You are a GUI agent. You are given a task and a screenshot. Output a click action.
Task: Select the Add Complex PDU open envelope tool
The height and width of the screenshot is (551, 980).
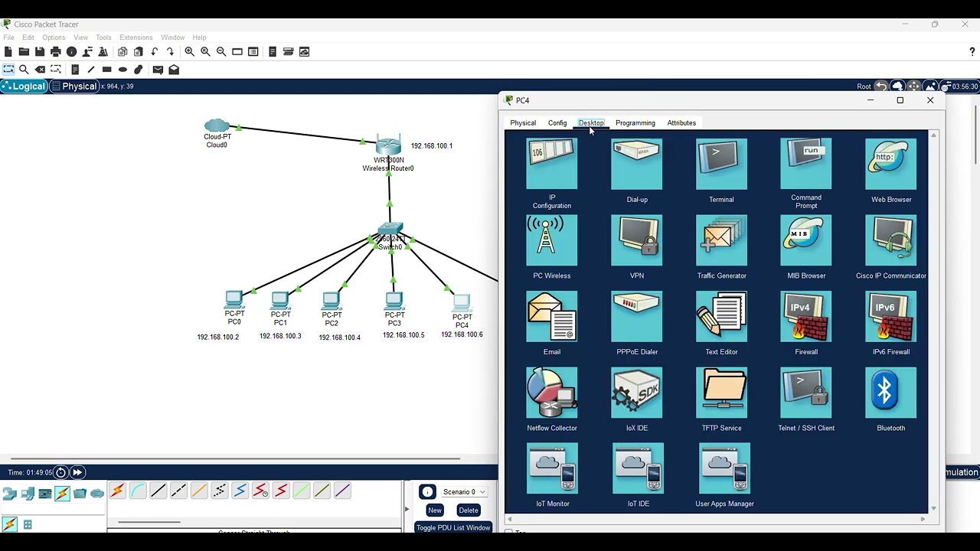click(174, 70)
